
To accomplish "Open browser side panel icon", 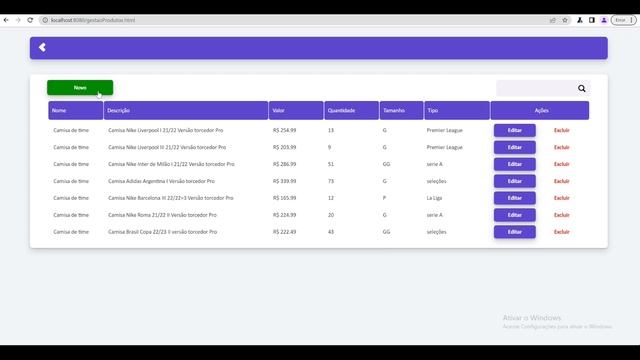I will pyautogui.click(x=592, y=20).
